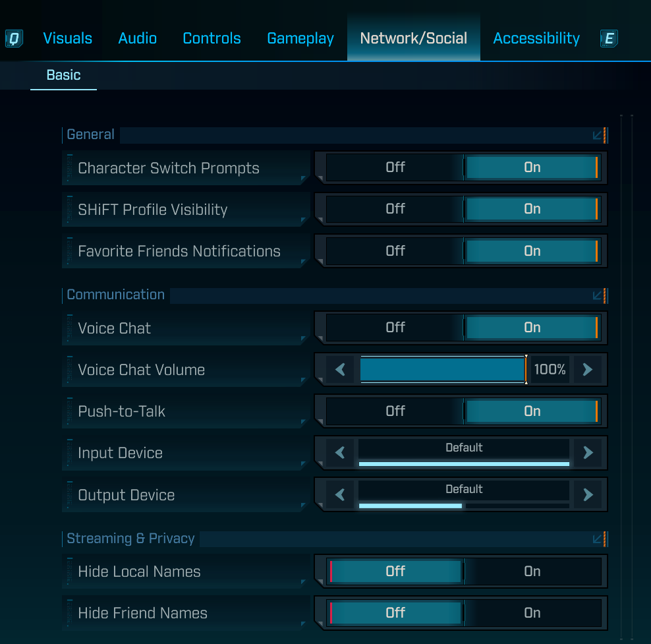Screen dimensions: 651x644
Task: Collapse the Communication section arrow icon
Action: click(x=597, y=296)
